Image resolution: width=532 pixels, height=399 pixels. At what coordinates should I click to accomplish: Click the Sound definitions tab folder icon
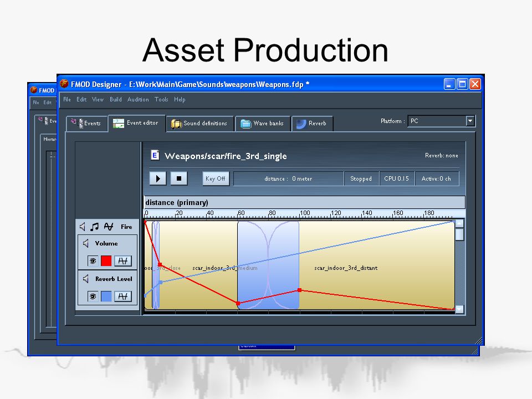[x=176, y=124]
